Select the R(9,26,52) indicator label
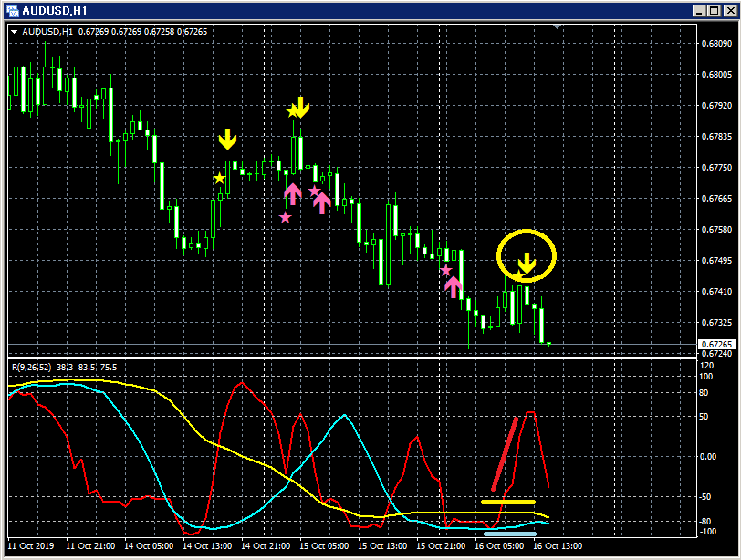Viewport: 741px width, 560px height. [31, 368]
